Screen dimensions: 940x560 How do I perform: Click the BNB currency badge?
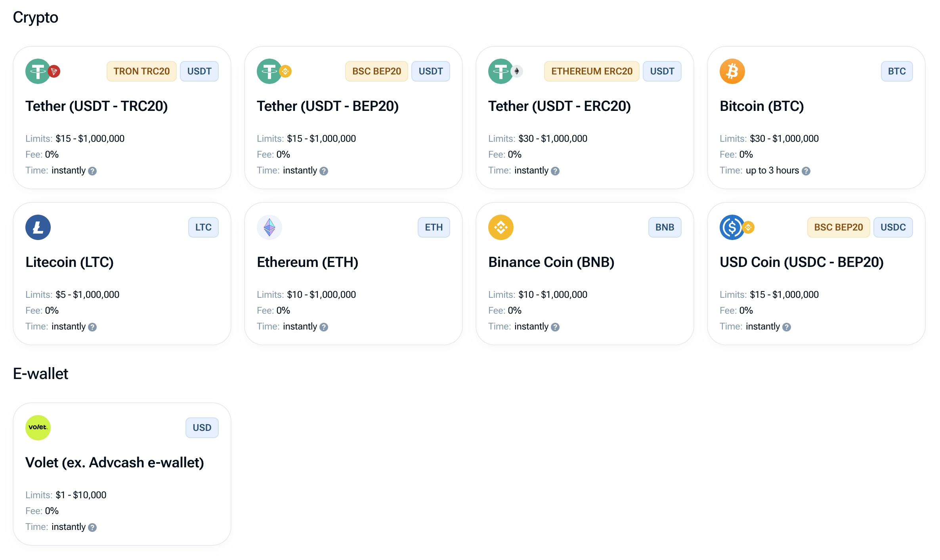click(665, 227)
